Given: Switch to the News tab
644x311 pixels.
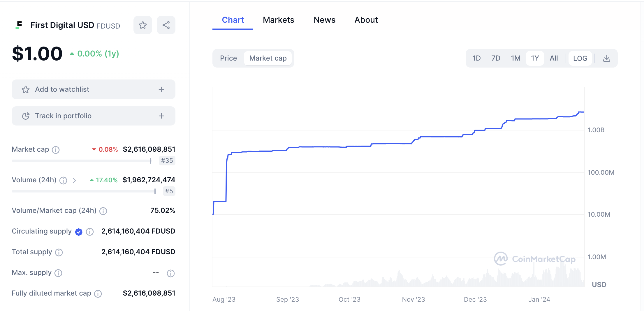Looking at the screenshot, I should click(324, 20).
